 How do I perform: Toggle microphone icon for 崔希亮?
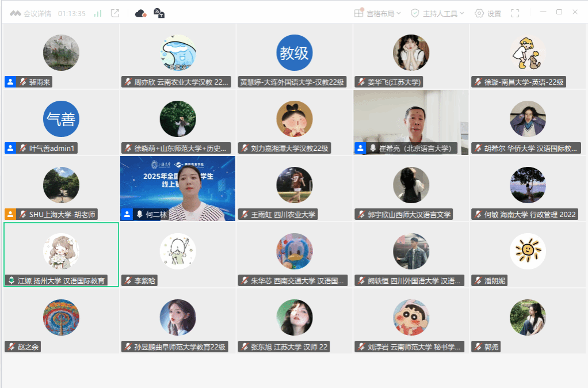tap(373, 149)
